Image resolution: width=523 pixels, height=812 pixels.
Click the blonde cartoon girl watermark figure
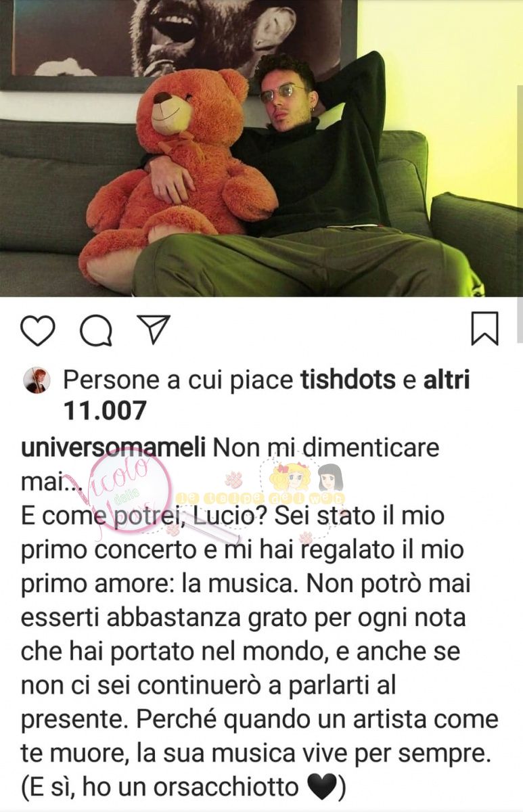point(290,476)
